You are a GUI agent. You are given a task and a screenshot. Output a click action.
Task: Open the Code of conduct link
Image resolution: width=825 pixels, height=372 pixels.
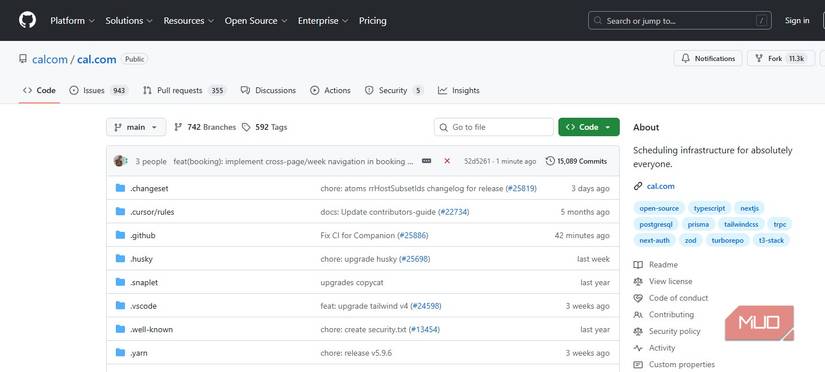coord(671,298)
